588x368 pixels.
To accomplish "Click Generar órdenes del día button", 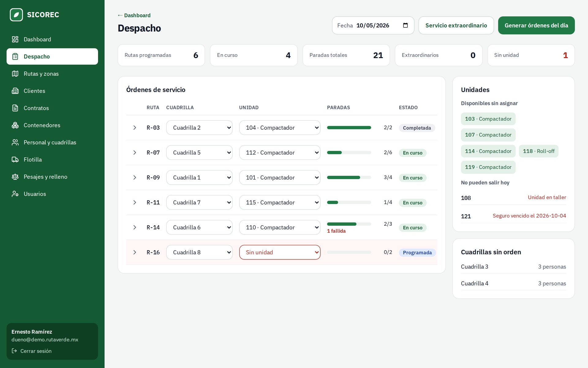I will (x=536, y=25).
